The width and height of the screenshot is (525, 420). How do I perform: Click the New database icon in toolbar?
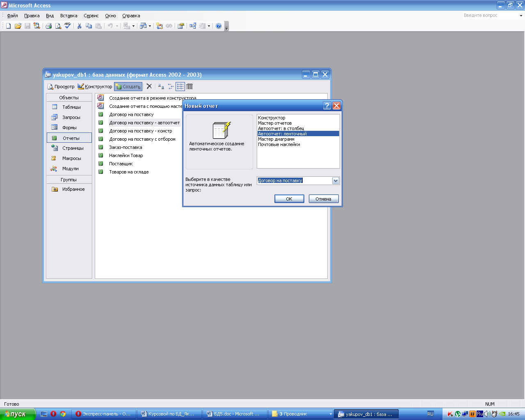coord(8,26)
